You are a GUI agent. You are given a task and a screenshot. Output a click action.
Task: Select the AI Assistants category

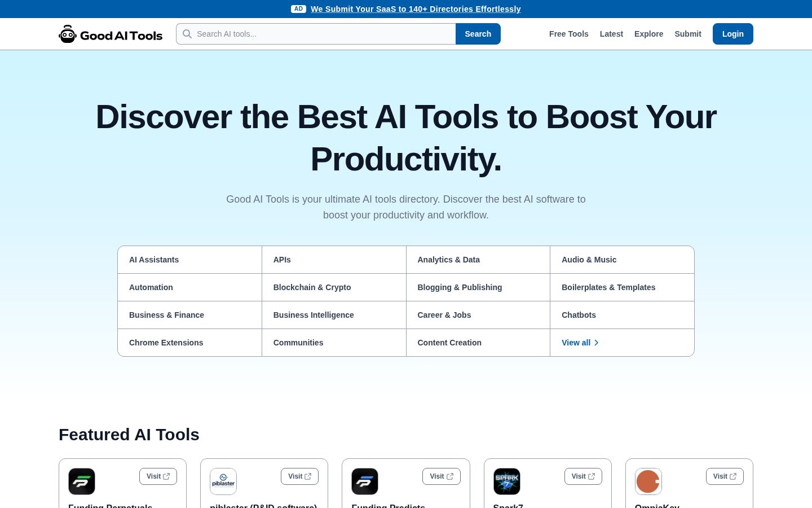189,260
